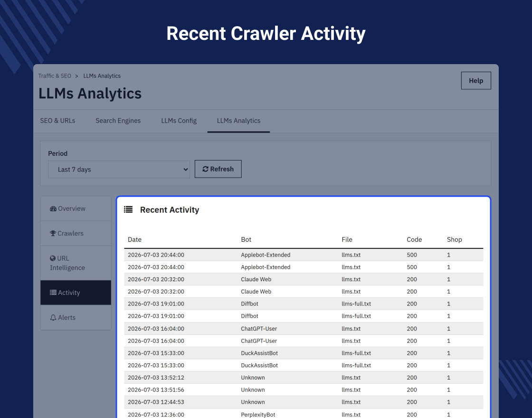Click the Traffic & SEO breadcrumb link
The width and height of the screenshot is (532, 418).
pyautogui.click(x=55, y=76)
